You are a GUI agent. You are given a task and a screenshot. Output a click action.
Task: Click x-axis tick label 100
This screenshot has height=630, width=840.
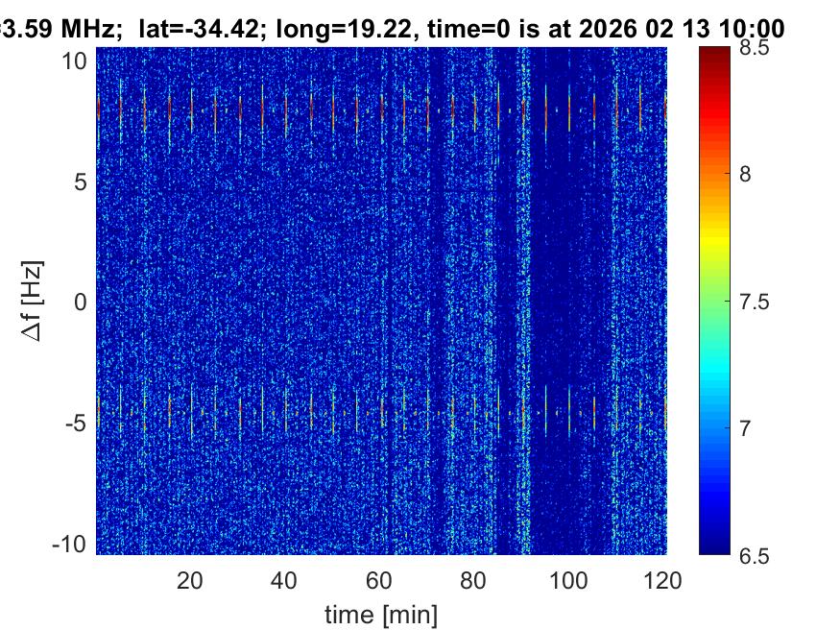(x=568, y=579)
